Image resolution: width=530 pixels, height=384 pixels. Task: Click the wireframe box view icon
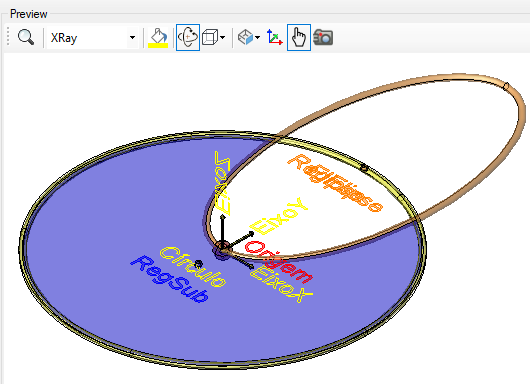coord(210,37)
